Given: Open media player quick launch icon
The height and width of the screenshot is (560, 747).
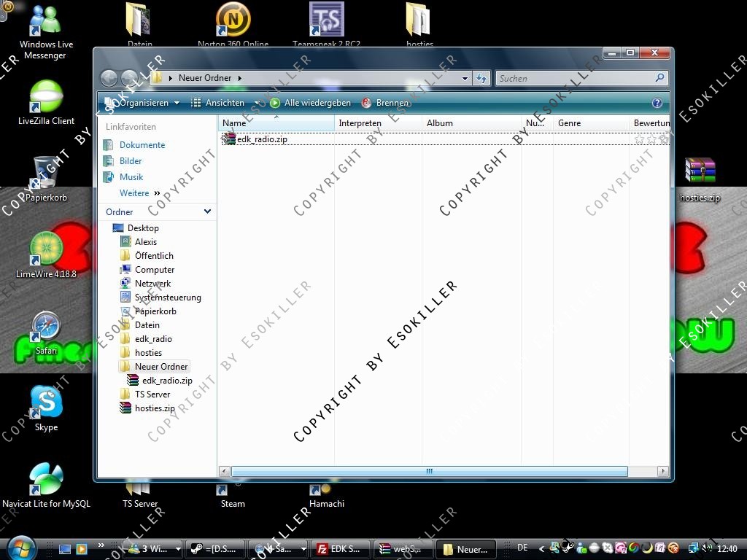Looking at the screenshot, I should (x=82, y=549).
